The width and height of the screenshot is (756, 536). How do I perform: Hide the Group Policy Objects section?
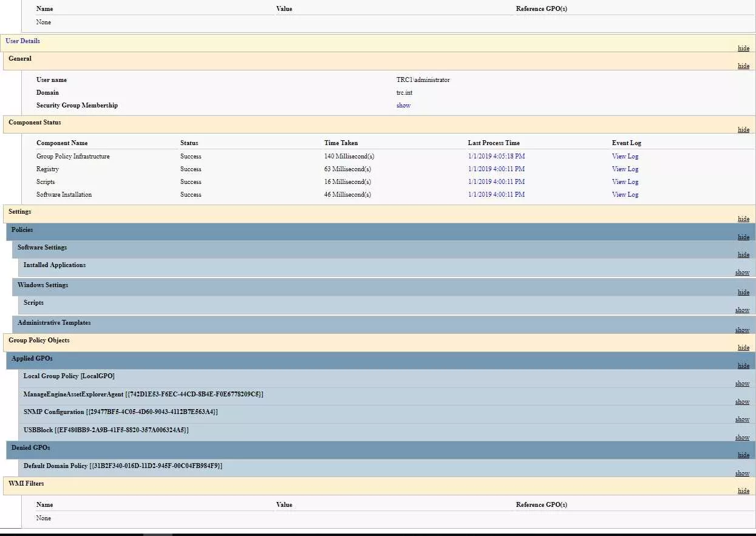743,348
